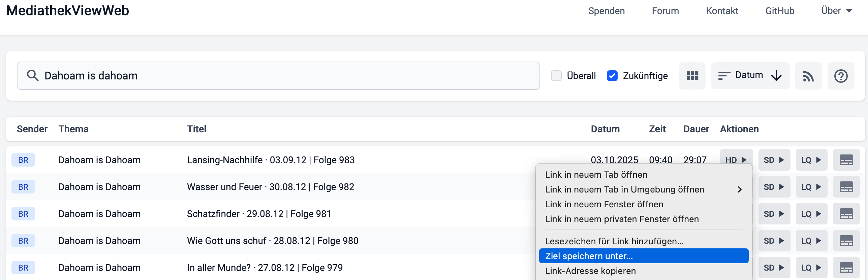
Task: Switch to the grid view layout
Action: click(692, 76)
